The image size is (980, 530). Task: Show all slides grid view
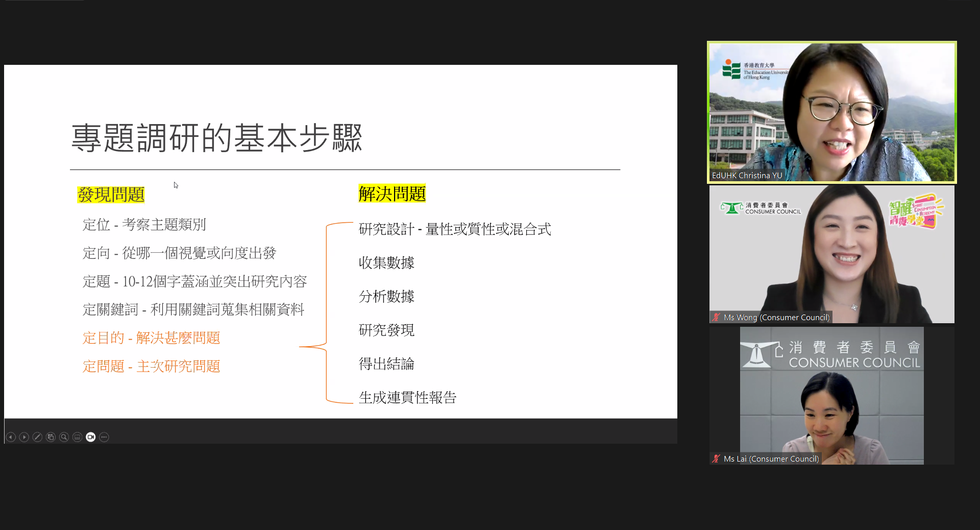tap(51, 437)
